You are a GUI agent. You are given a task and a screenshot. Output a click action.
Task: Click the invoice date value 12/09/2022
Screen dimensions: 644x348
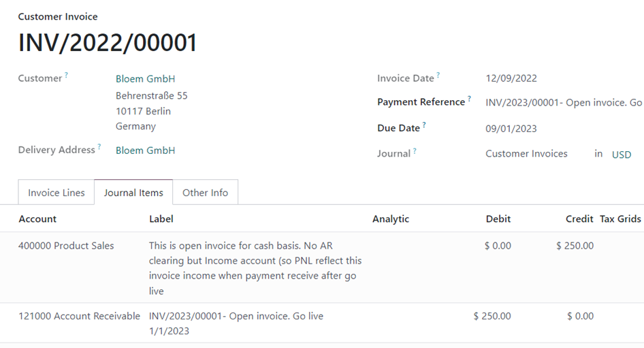coord(511,78)
